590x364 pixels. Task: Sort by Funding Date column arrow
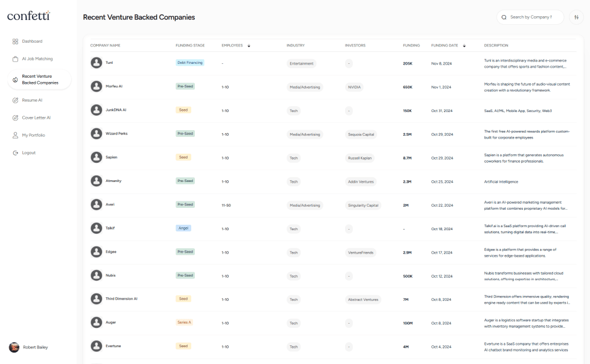click(x=464, y=46)
